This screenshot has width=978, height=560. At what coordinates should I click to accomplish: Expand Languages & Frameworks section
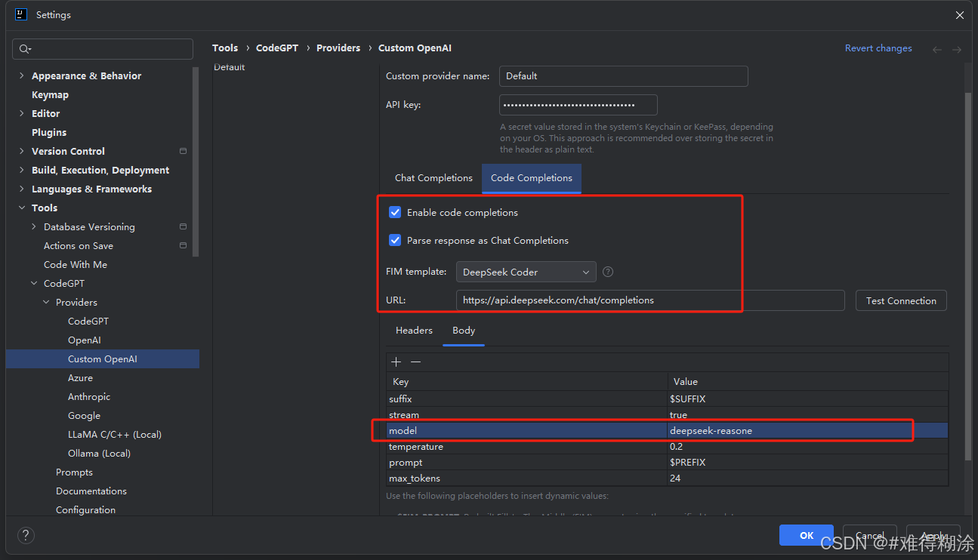tap(21, 189)
